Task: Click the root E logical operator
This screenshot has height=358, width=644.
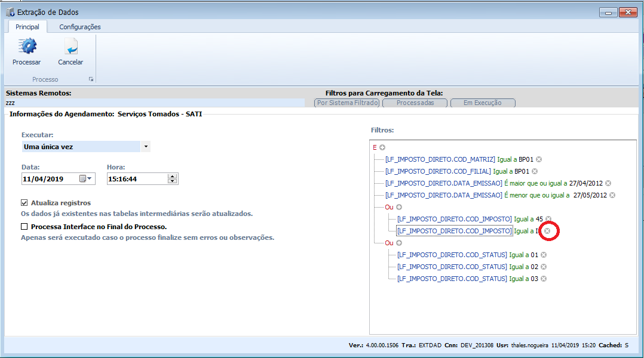Action: pos(375,147)
